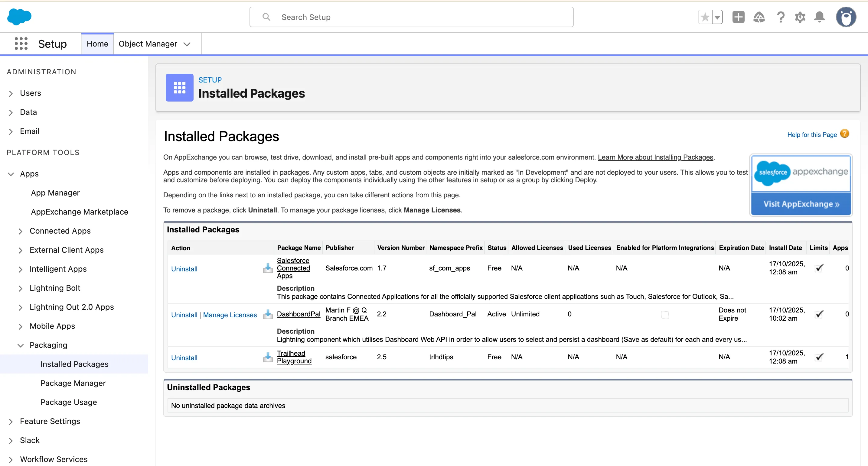Click the Trailhead guidance icon
This screenshot has width=868, height=466.
[x=759, y=17]
